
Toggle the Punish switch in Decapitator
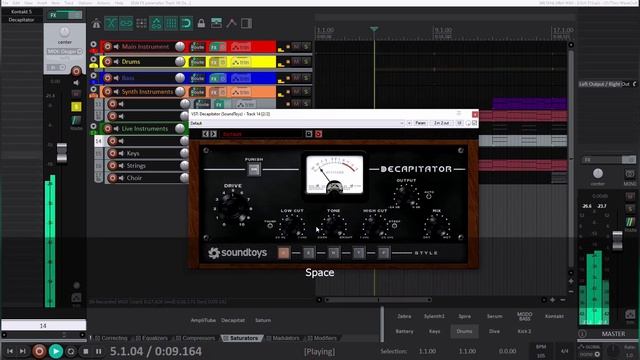pyautogui.click(x=254, y=169)
